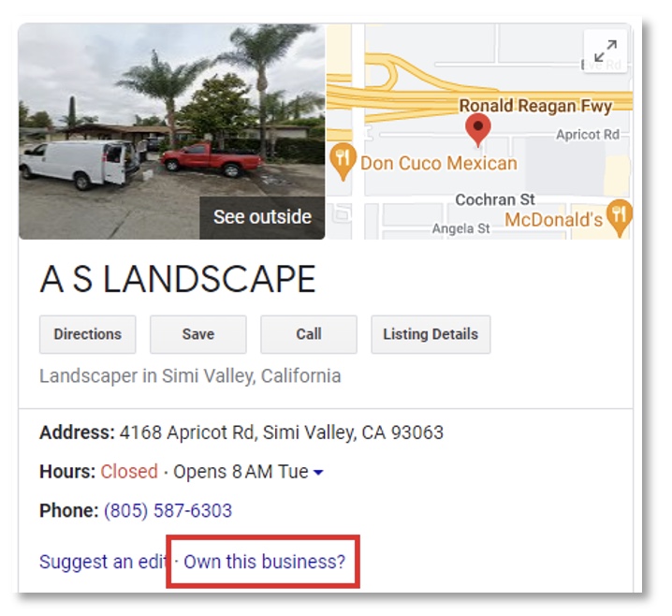Select the McDonald's restaurant pin icon
This screenshot has height=616, width=672.
(x=620, y=217)
